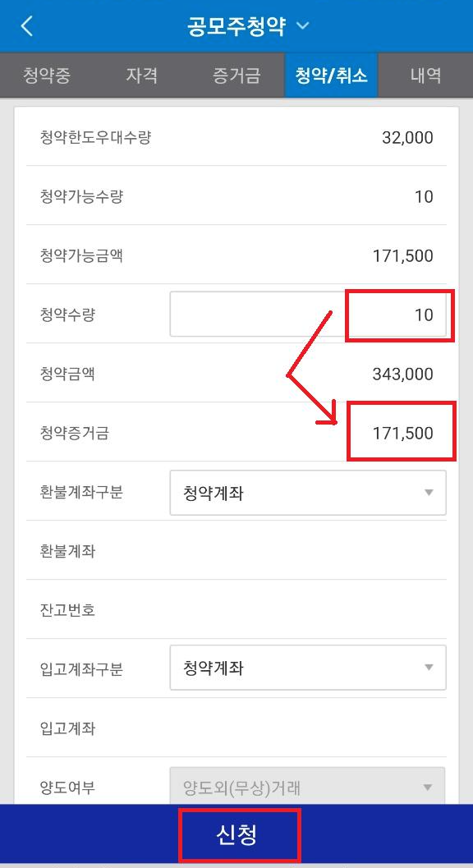Open the 공모주청약 title dropdown chevron
The width and height of the screenshot is (473, 868).
click(301, 25)
